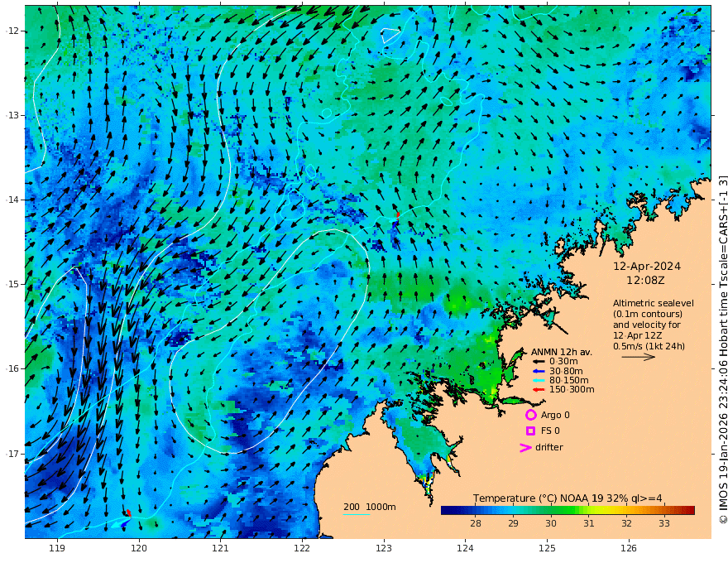728x563 pixels.
Task: Click the magenta FS square symbol
Action: point(530,431)
